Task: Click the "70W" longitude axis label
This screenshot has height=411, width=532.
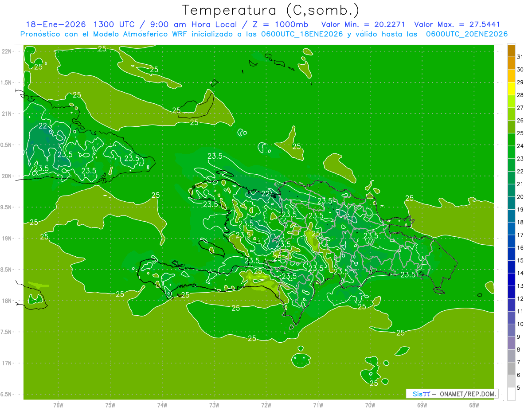Action: 370,405
